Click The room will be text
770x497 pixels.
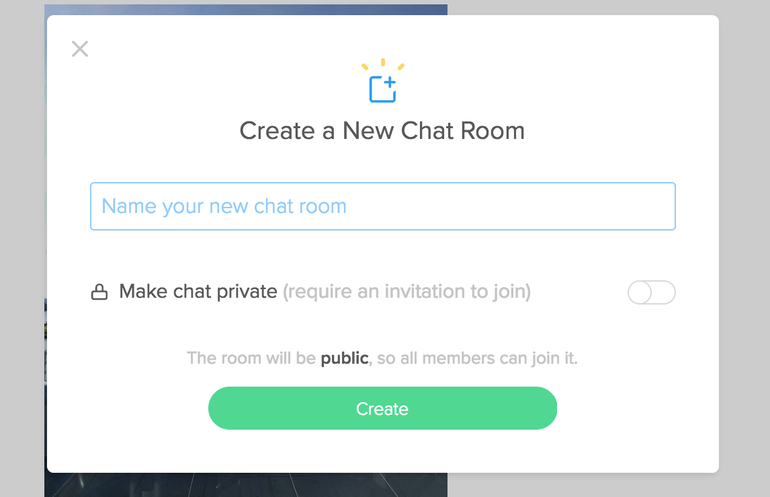pyautogui.click(x=251, y=358)
